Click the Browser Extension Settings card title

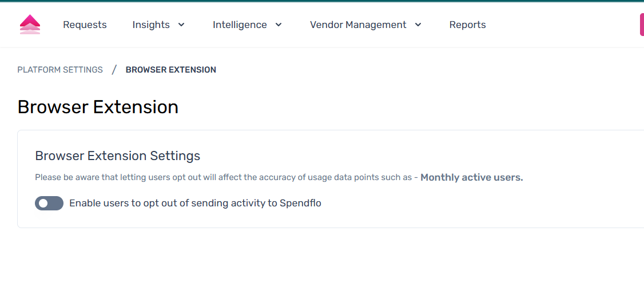click(x=118, y=156)
